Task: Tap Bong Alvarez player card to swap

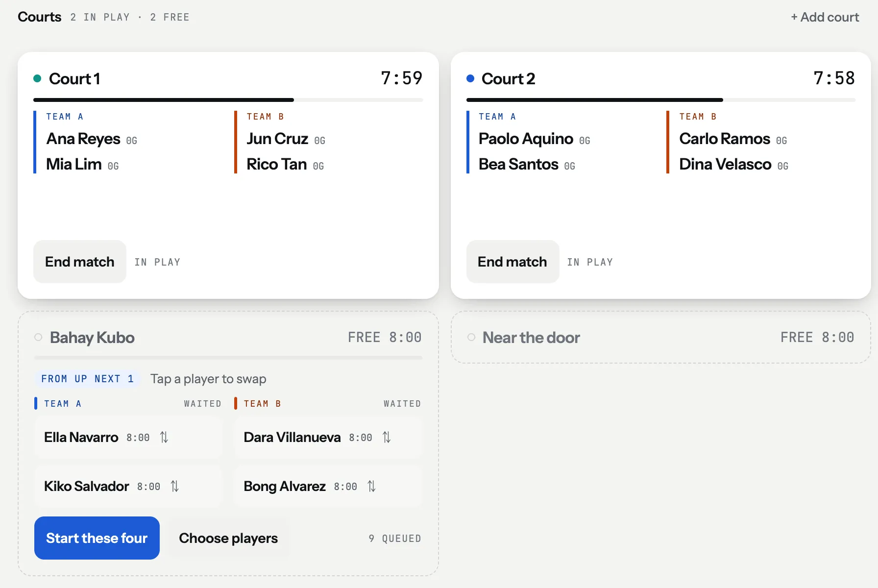Action: point(328,486)
